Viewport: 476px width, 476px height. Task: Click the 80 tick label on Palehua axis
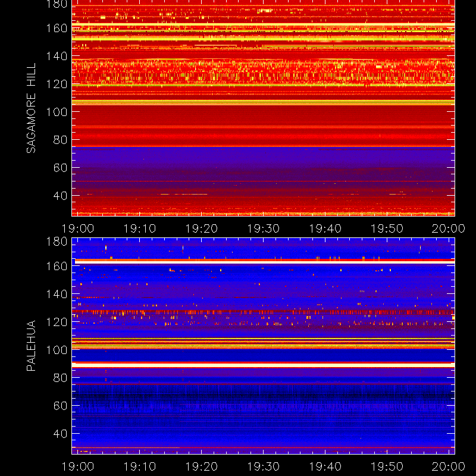61,378
